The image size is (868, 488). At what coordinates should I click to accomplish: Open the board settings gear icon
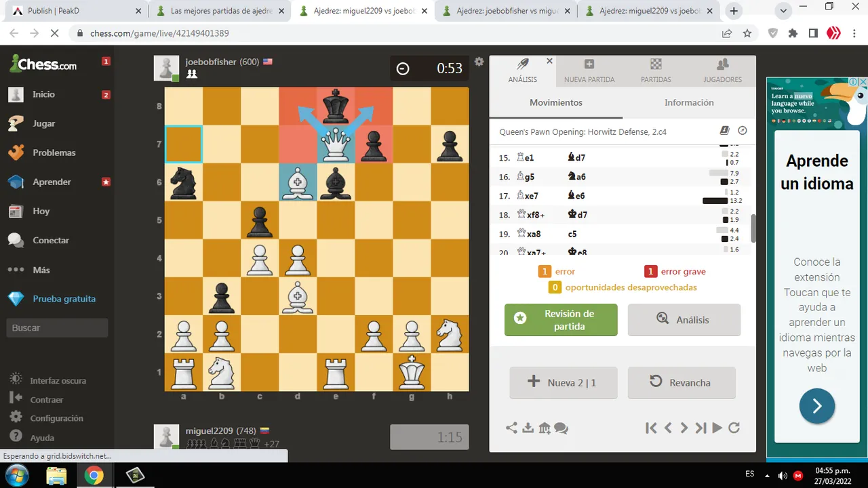pos(479,62)
